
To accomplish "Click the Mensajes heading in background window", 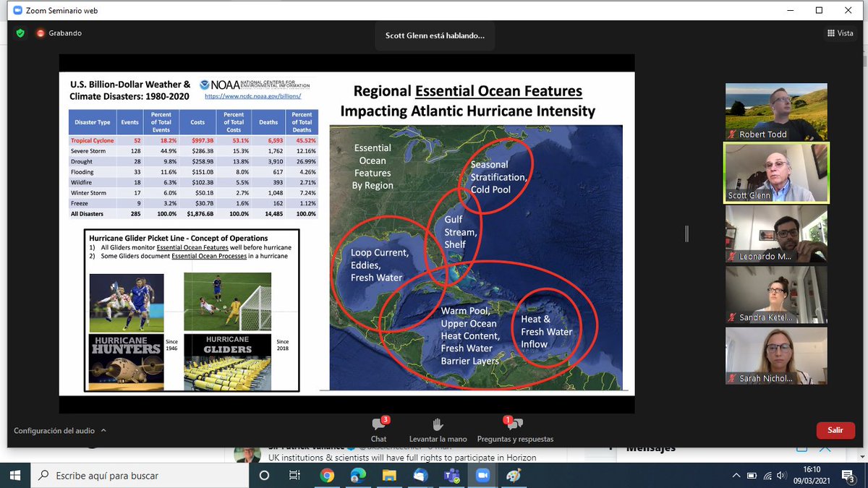I will point(651,448).
